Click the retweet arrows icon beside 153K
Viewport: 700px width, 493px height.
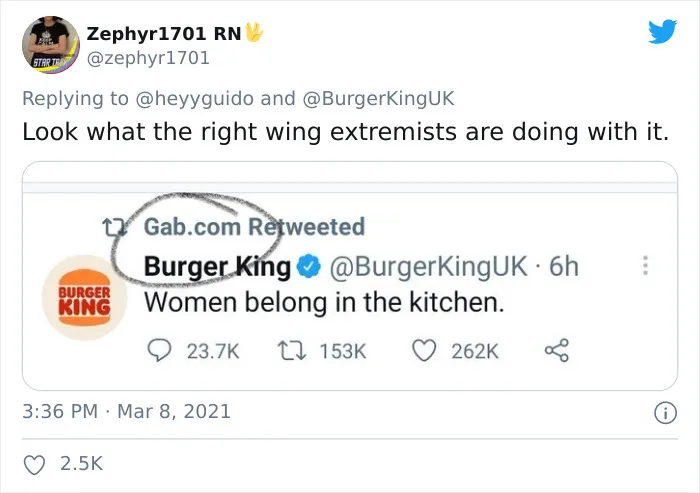(292, 351)
